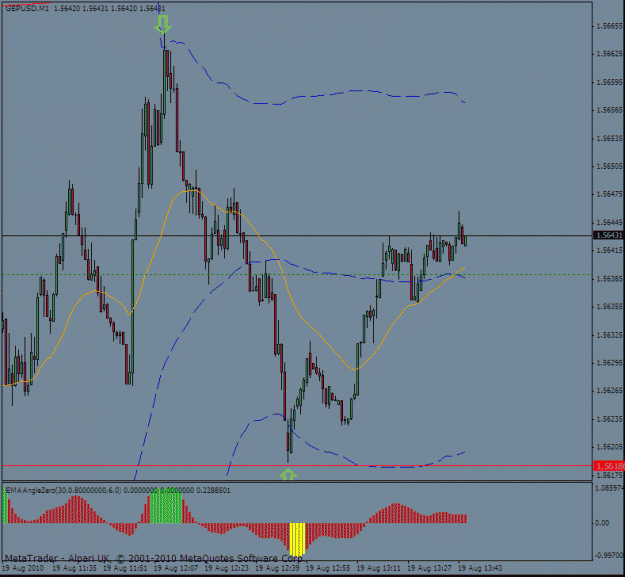Click the 19 Aug 12:07 time label
This screenshot has height=577, width=625.
[176, 568]
